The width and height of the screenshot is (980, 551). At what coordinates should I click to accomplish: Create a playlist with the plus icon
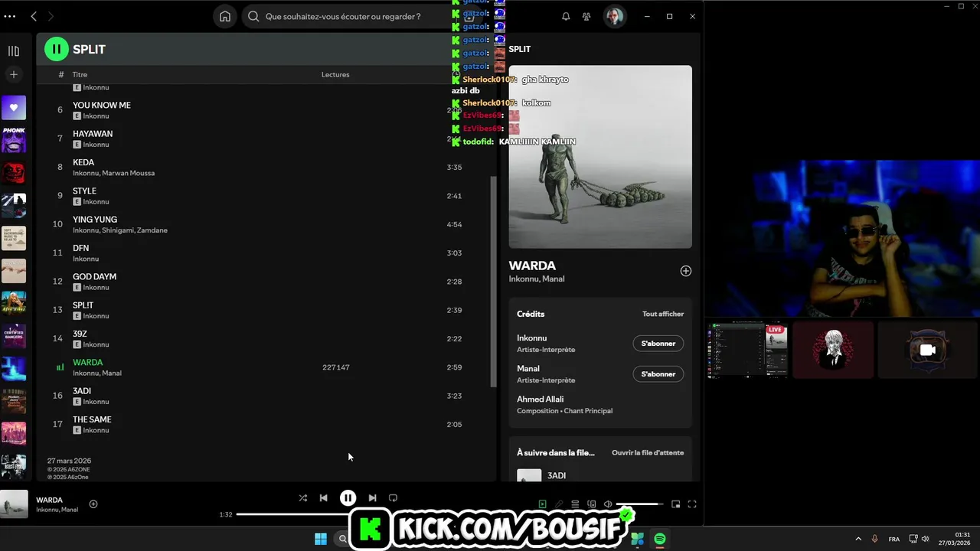(14, 74)
